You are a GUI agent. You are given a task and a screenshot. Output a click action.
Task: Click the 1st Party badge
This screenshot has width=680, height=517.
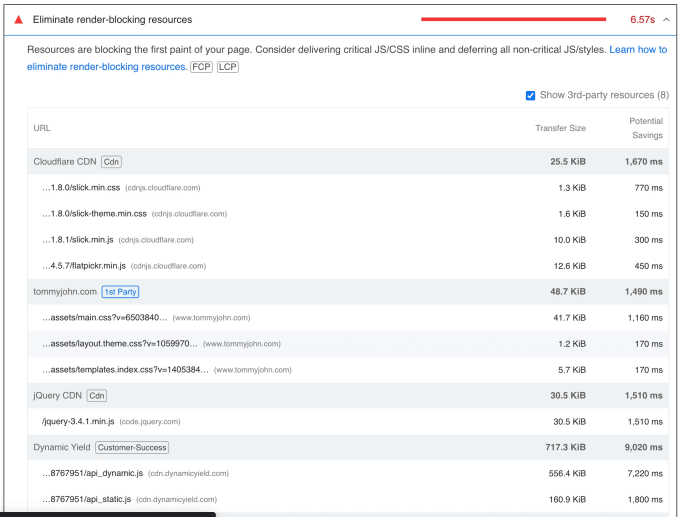[121, 292]
